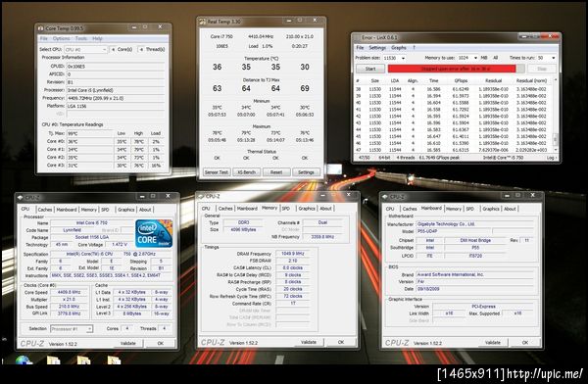Switch to Caches tab in CPU-Z CPU-tab window
588x384 pixels.
(x=45, y=210)
